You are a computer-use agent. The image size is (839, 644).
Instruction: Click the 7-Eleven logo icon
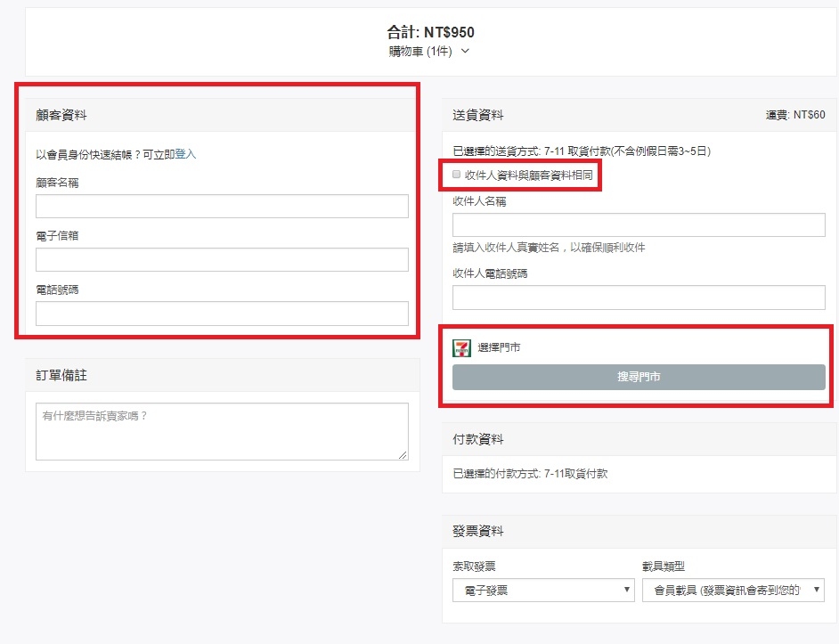click(461, 348)
